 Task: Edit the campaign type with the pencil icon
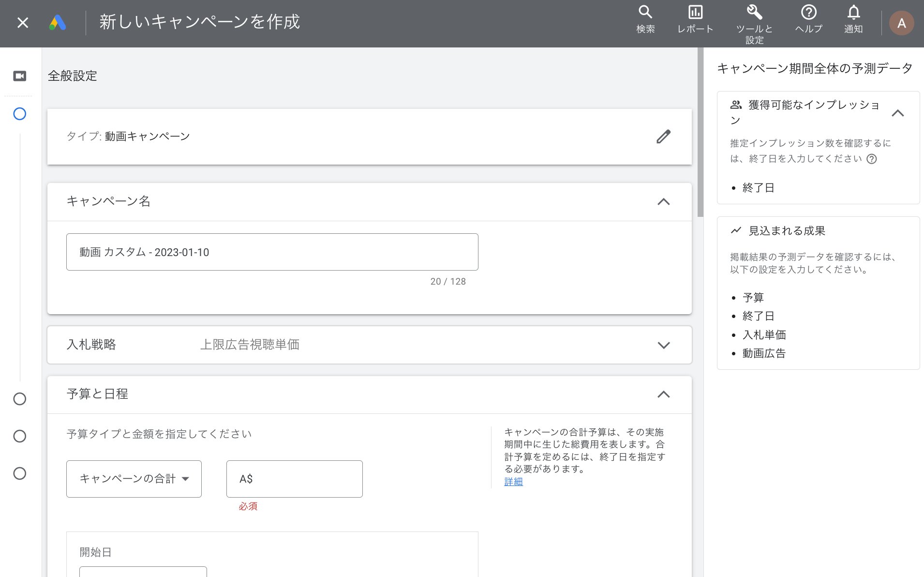coord(664,137)
